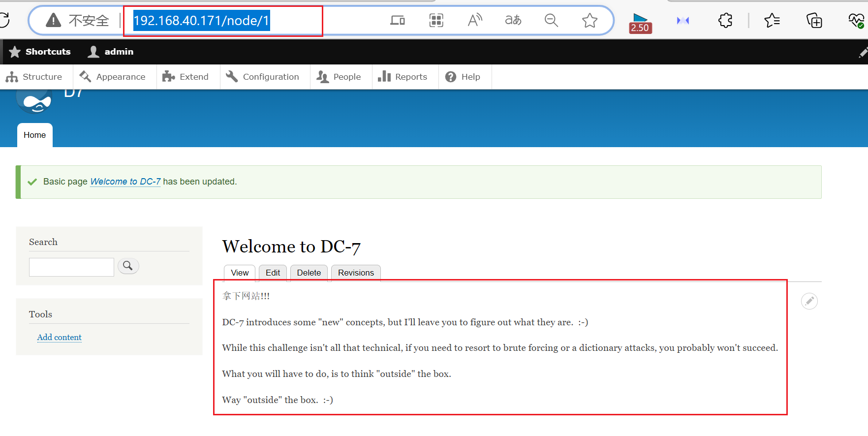
Task: Click the browser refresh icon
Action: (x=4, y=20)
